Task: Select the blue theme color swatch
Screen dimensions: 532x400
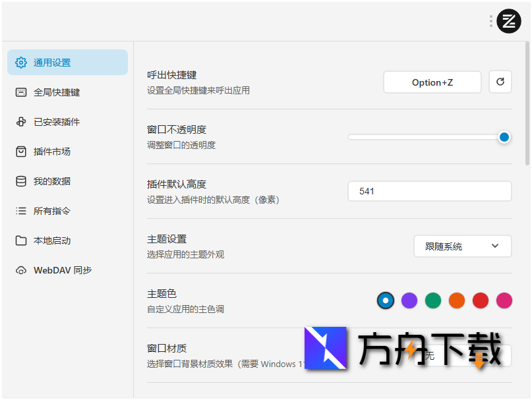Action: click(x=385, y=300)
